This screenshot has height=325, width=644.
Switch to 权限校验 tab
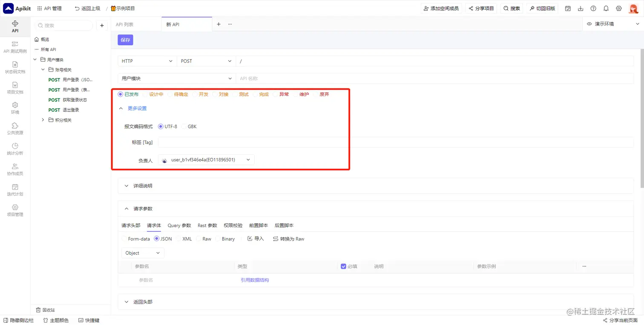233,225
